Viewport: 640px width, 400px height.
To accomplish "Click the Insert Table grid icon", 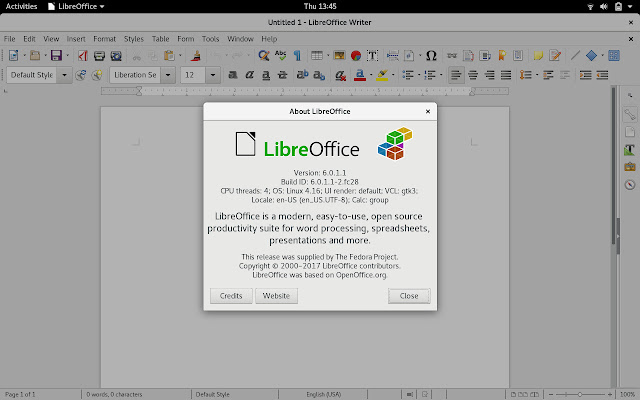I will pos(317,55).
